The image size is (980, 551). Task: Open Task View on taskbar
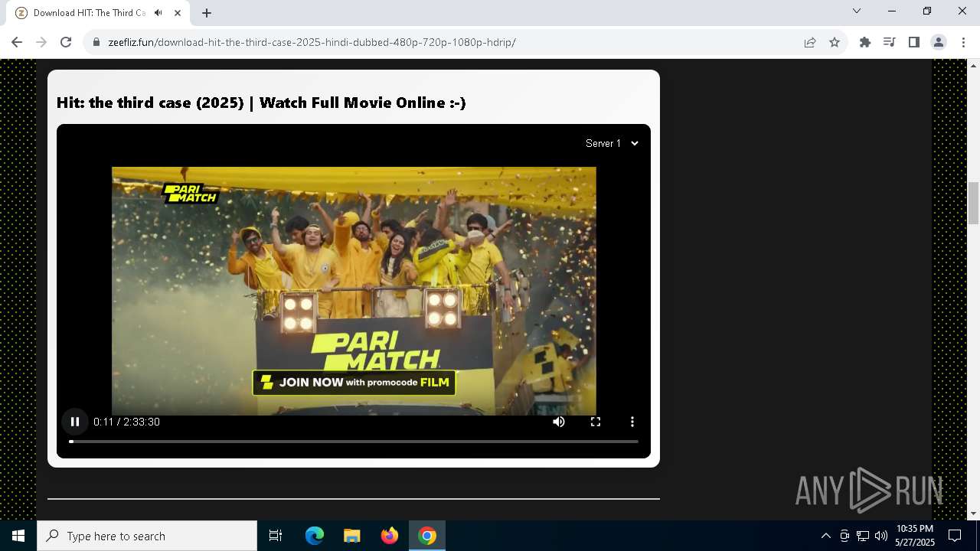[x=276, y=536]
